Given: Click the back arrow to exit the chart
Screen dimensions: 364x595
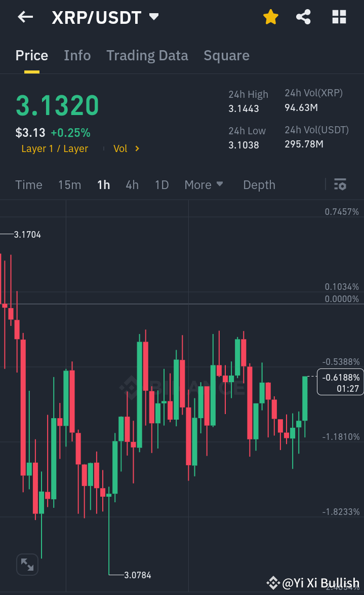Looking at the screenshot, I should 24,17.
